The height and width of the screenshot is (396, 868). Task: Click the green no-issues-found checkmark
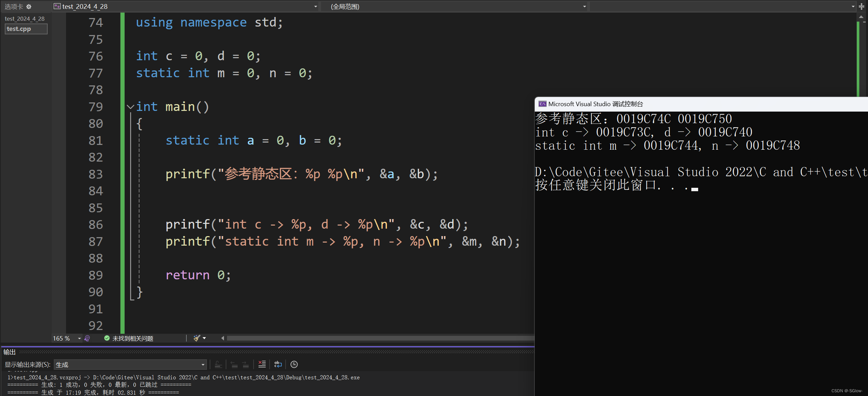click(107, 338)
